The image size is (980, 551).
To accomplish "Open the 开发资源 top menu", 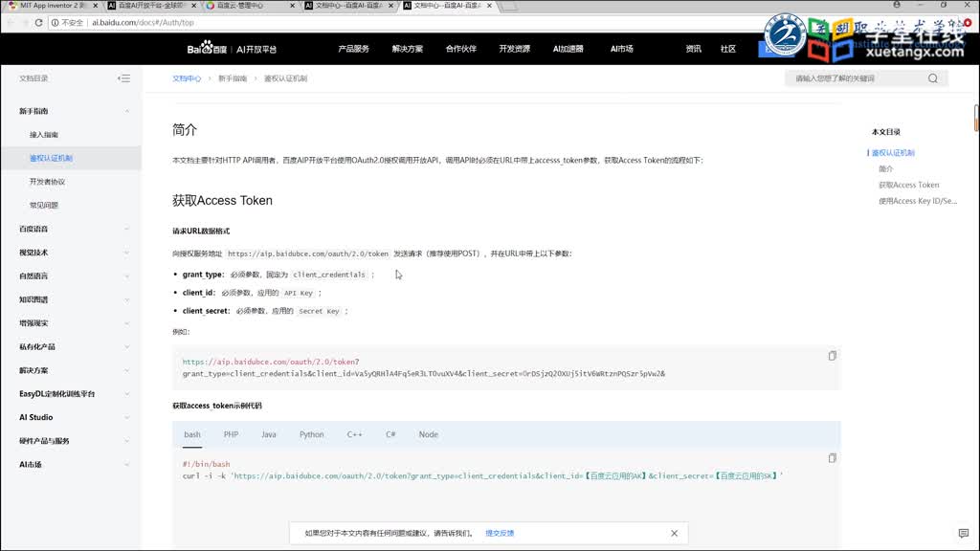I will coord(514,49).
